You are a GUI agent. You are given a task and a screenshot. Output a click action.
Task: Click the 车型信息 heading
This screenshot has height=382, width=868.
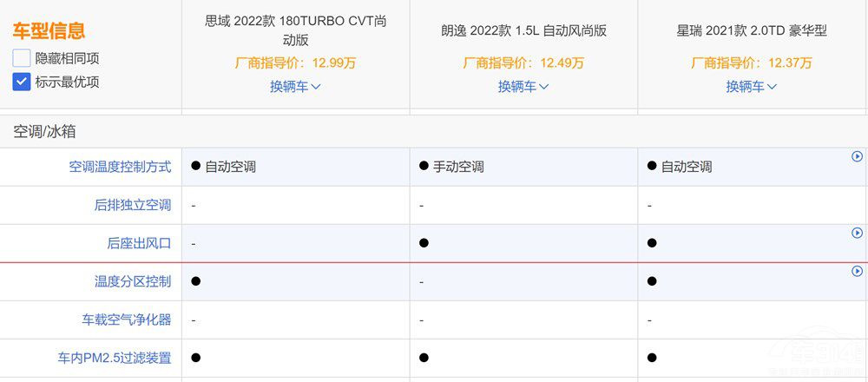[x=49, y=30]
